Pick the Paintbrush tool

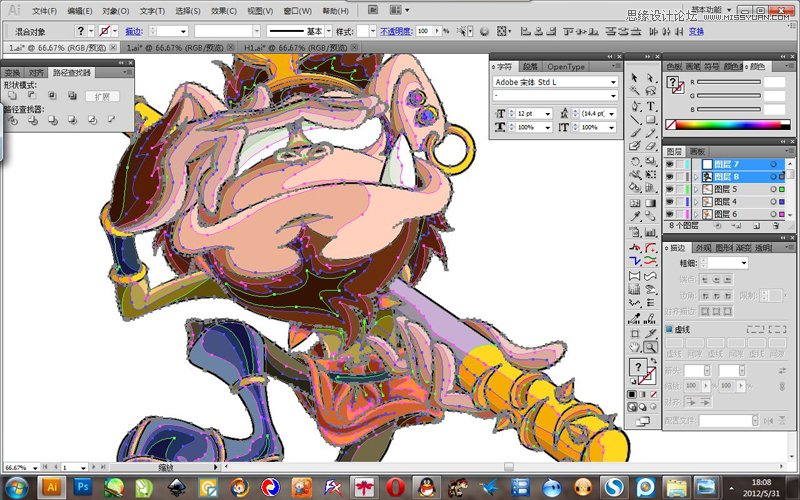(x=635, y=133)
